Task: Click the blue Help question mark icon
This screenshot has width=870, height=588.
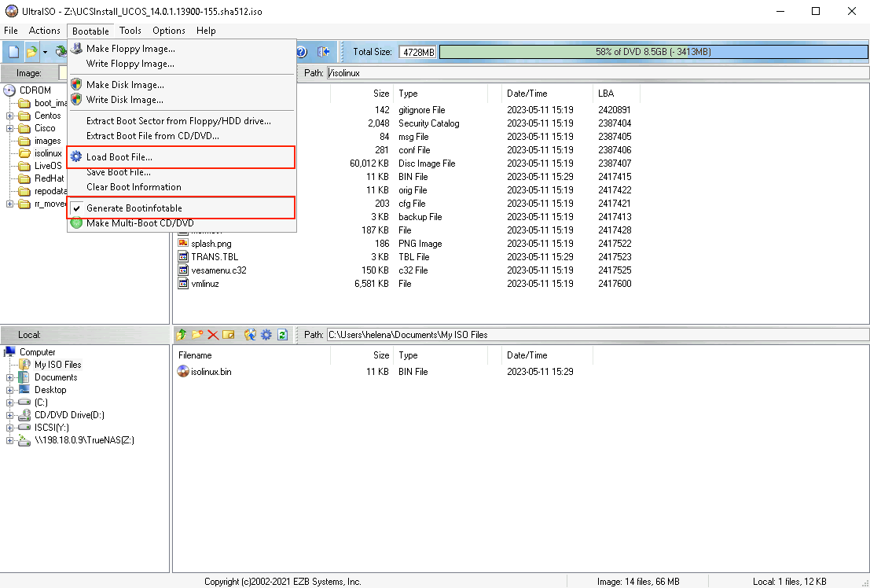Action: (301, 52)
